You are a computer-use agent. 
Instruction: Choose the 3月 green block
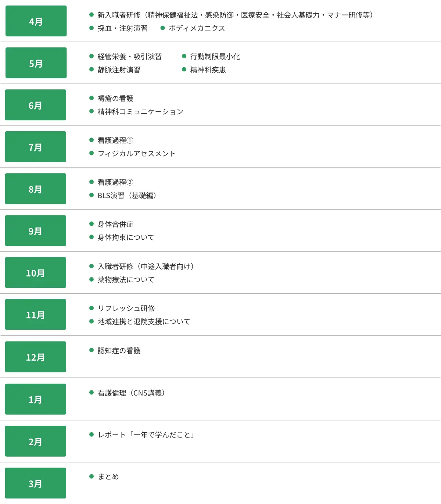[36, 483]
